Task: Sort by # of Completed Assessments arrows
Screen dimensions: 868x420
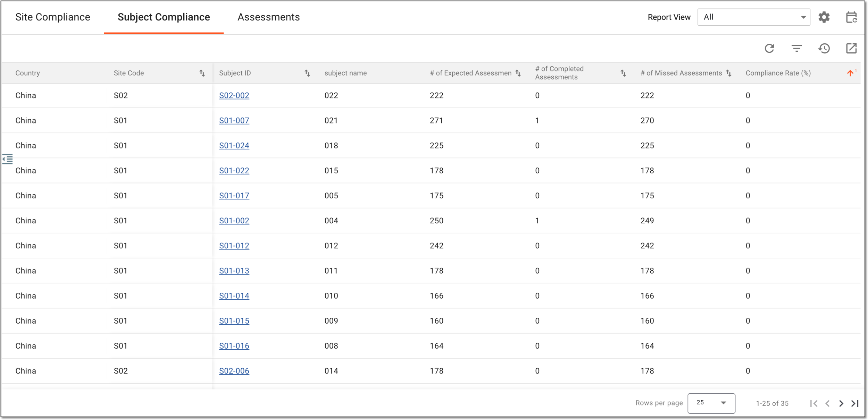Action: tap(623, 73)
